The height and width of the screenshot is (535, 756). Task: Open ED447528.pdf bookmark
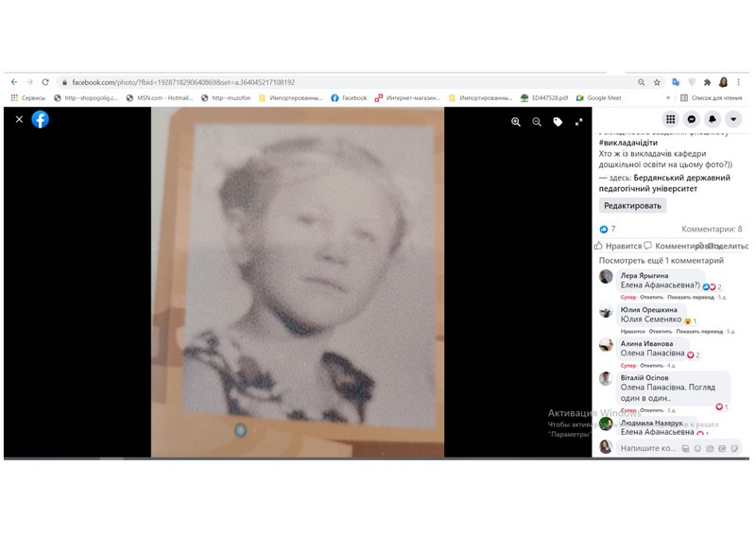pyautogui.click(x=544, y=98)
